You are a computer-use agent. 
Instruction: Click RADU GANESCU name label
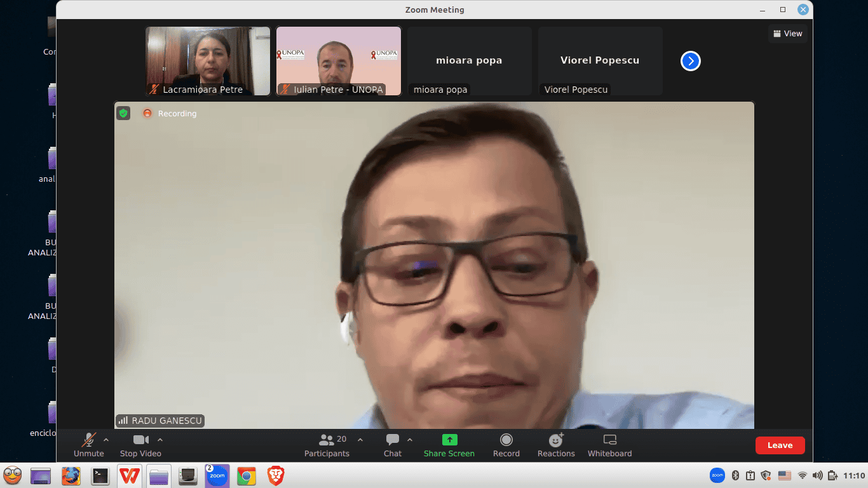pyautogui.click(x=160, y=421)
